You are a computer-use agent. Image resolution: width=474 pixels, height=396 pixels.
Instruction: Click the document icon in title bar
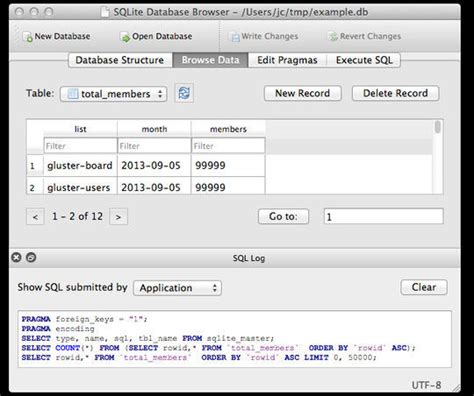(105, 12)
